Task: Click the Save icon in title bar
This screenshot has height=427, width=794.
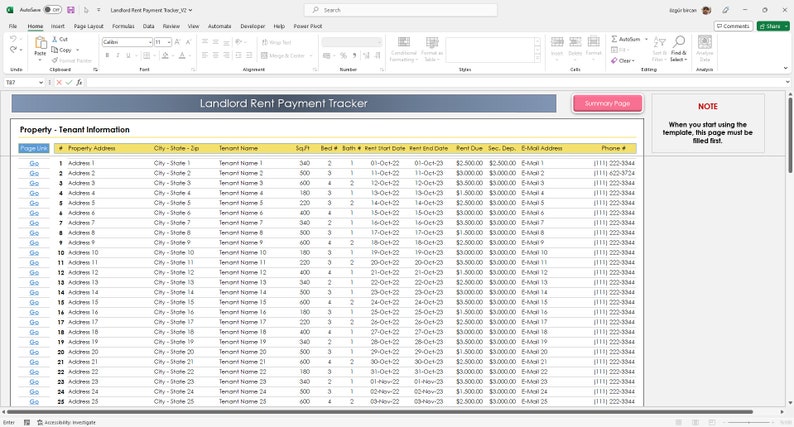Action: 70,10
